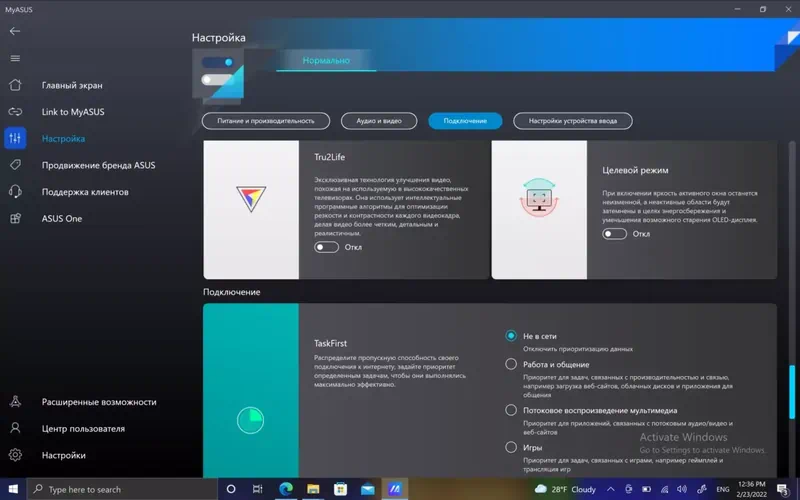Open Link to MyASUS icon
The width and height of the screenshot is (800, 500).
pyautogui.click(x=15, y=111)
